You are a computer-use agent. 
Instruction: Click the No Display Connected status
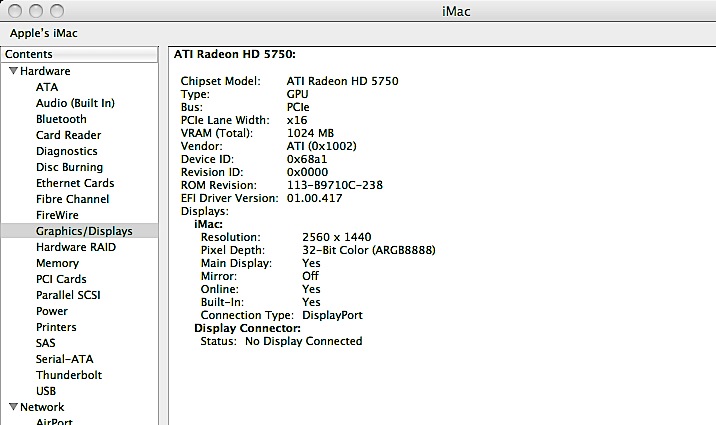coord(304,341)
